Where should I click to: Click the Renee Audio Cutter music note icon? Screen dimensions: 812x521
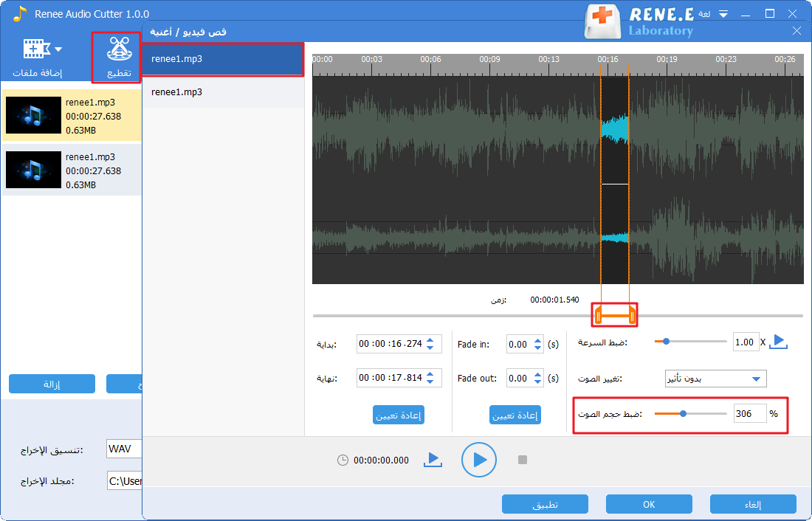(20, 13)
